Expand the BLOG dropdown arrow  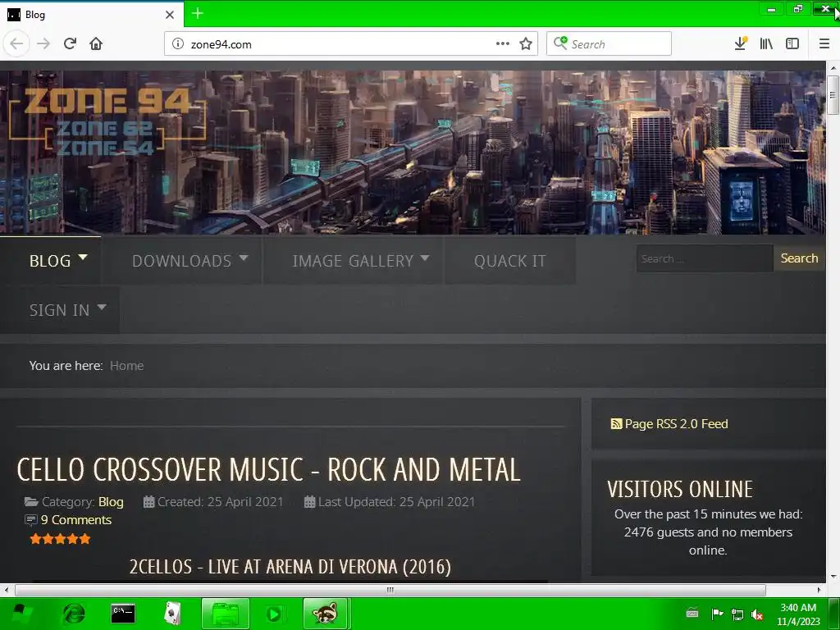[83, 258]
